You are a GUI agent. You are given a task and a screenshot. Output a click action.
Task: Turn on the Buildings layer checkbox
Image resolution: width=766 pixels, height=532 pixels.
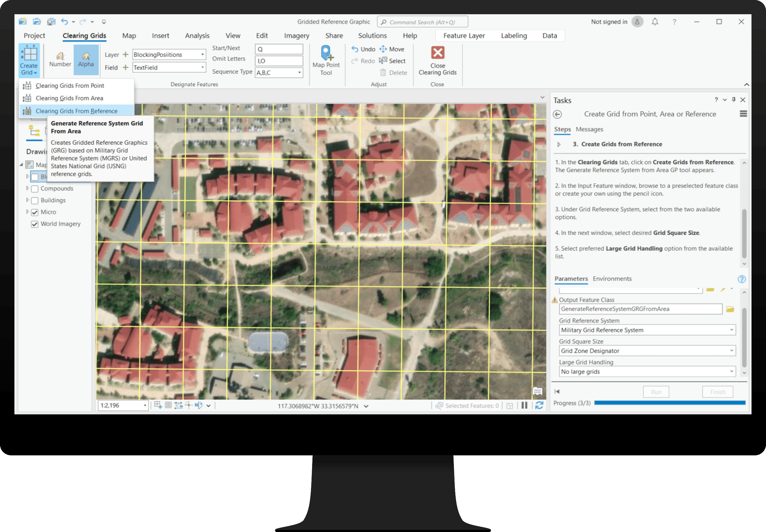coord(35,201)
